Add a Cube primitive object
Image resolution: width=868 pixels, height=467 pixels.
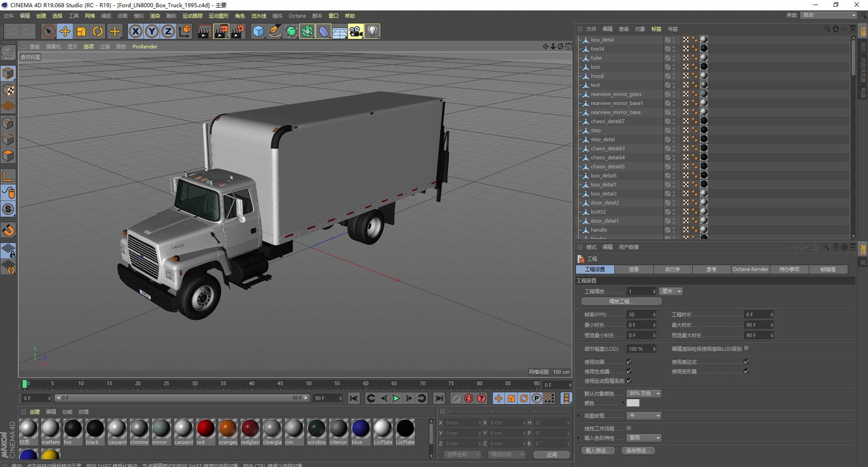pyautogui.click(x=258, y=31)
